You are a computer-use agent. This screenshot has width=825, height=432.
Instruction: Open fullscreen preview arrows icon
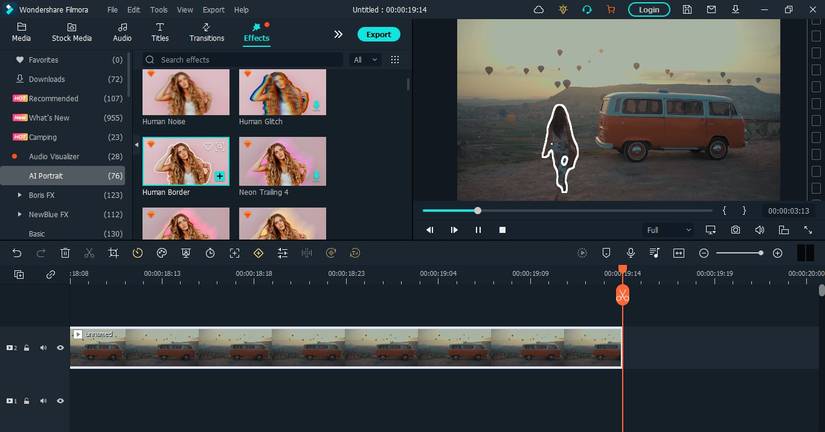pyautogui.click(x=808, y=230)
